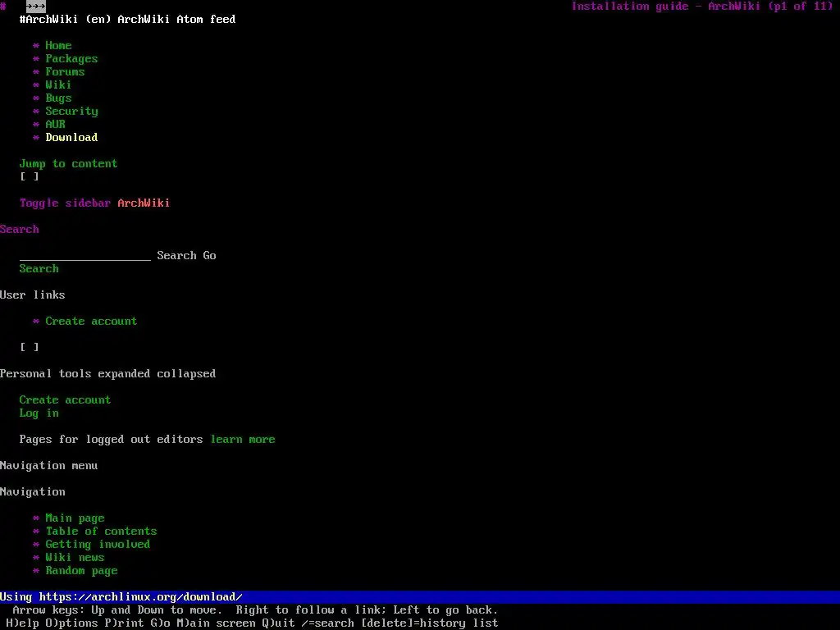This screenshot has width=840, height=630.
Task: Activate the highlighted Download link
Action: tap(72, 138)
